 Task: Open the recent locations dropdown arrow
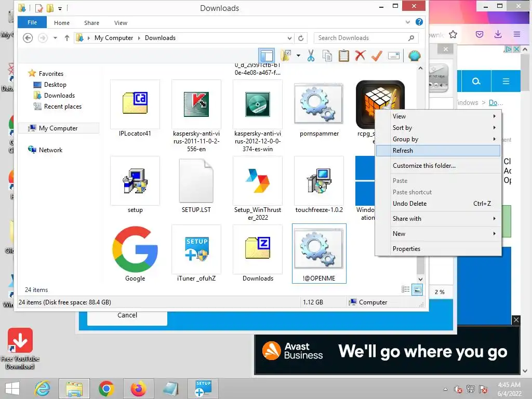click(x=55, y=38)
